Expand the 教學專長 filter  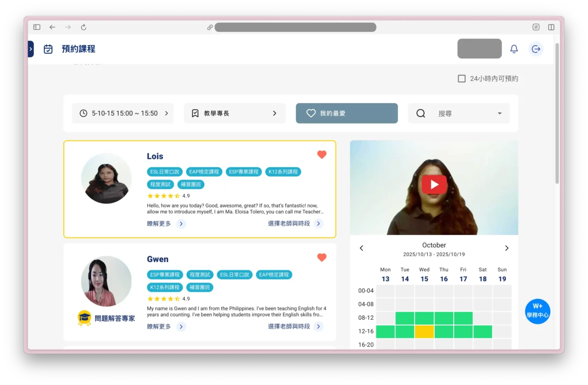point(234,113)
